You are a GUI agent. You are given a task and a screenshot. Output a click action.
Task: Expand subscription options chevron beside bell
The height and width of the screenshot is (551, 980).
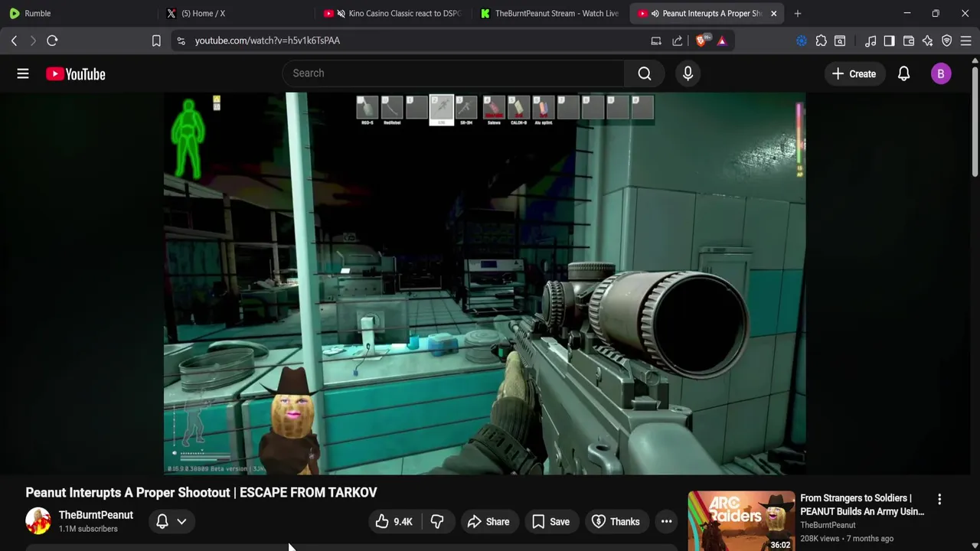(x=181, y=522)
